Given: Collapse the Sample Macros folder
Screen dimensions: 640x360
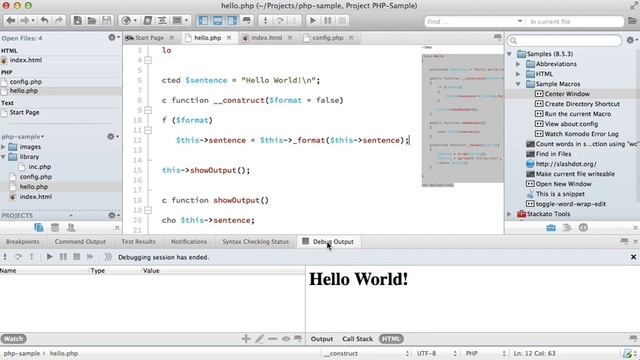Looking at the screenshot, I should click(518, 84).
